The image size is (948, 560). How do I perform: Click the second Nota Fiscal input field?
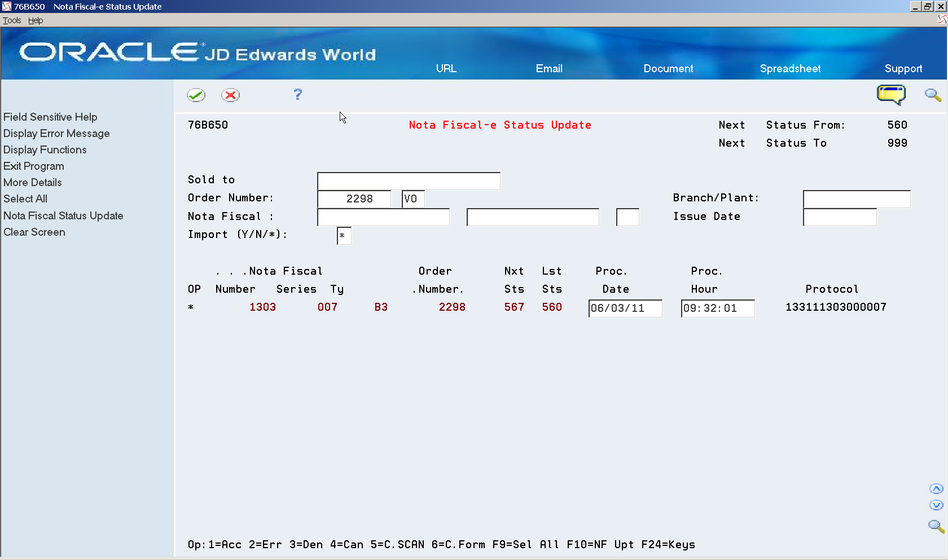[533, 217]
